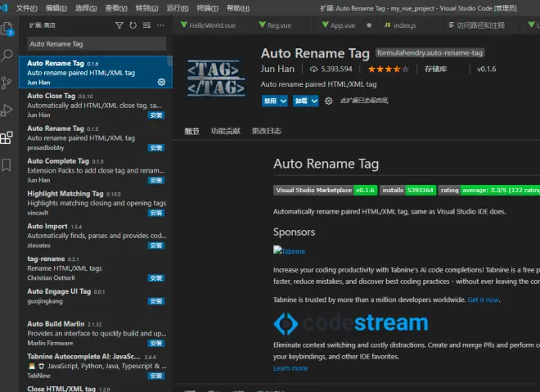The width and height of the screenshot is (540, 392).
Task: Select the Feature Contributions tab
Action: 226,131
